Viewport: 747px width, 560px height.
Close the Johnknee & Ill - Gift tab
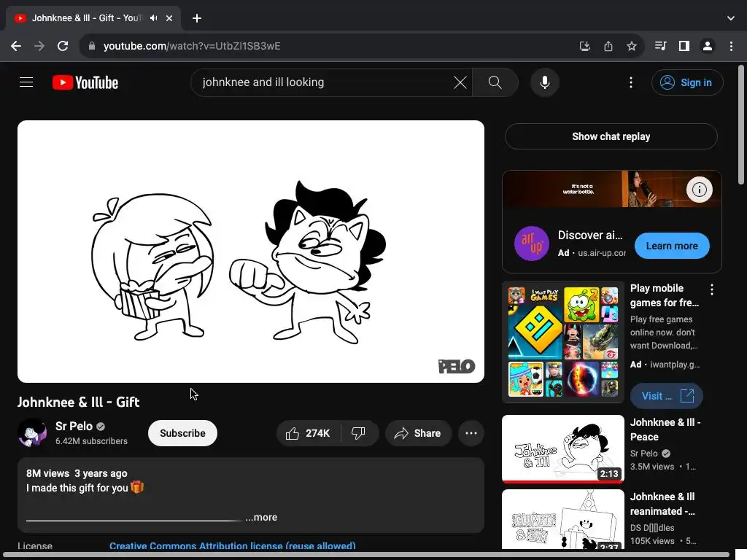tap(169, 18)
